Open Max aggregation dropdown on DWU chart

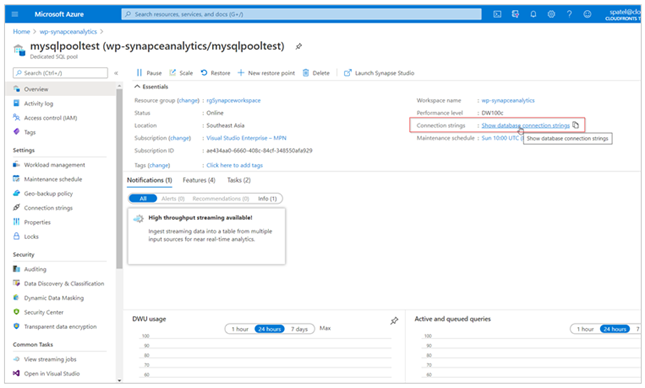pos(325,328)
